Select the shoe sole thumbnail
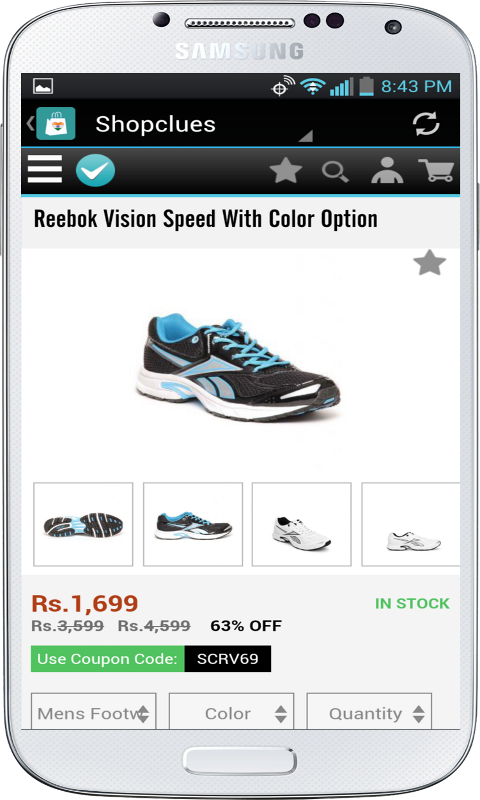This screenshot has width=480, height=800. (83, 524)
